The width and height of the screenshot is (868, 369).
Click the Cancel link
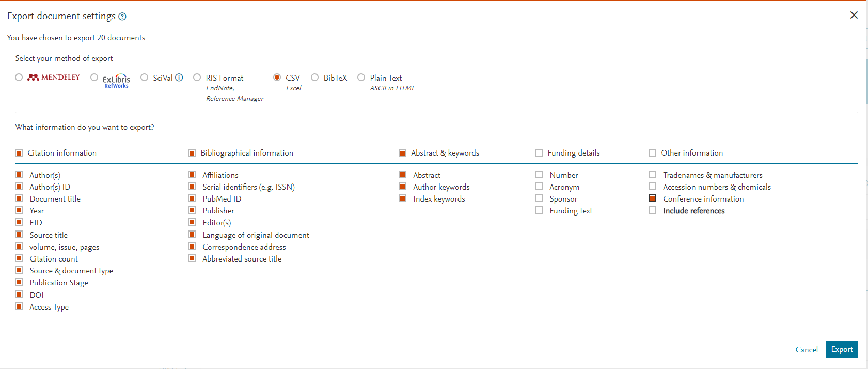click(x=806, y=350)
